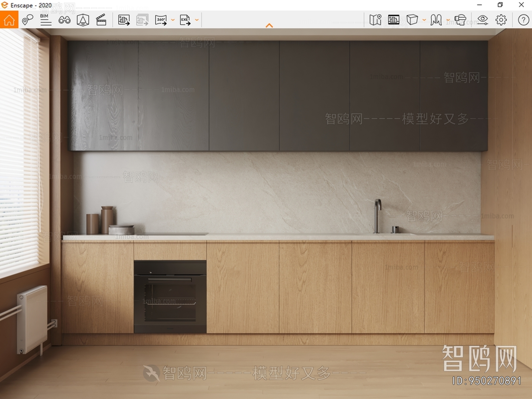Restore down the Enscape window
Viewport: 532px width, 399px height.
[500, 5]
